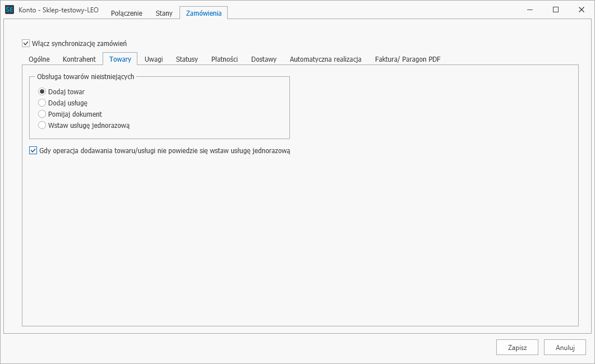The height and width of the screenshot is (364, 595).
Task: Switch to the Kontrahent sub-tab
Action: (79, 59)
